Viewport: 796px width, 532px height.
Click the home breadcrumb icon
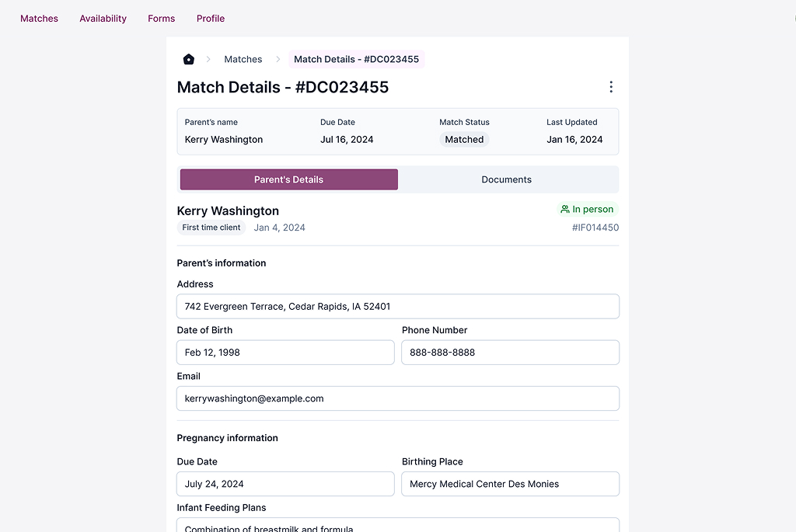click(188, 59)
